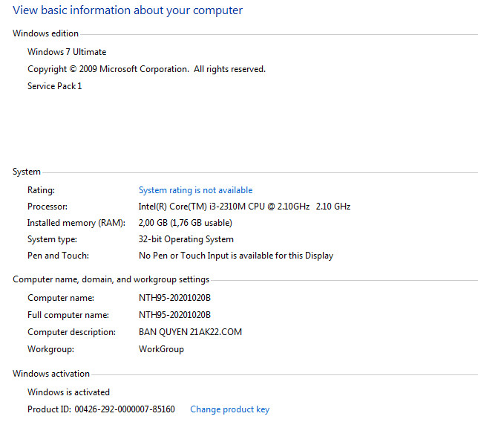Select the Microsoft copyright notice line
This screenshot has width=478, height=448.
pos(146,69)
